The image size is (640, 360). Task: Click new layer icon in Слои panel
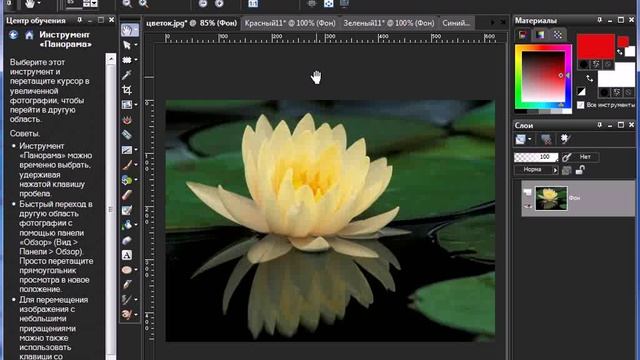520,139
